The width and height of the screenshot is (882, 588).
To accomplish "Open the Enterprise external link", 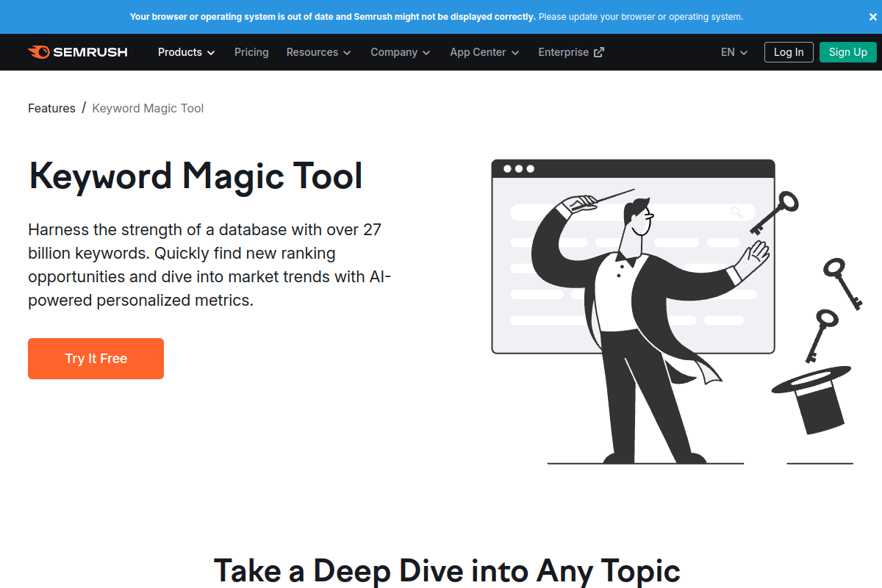I will [571, 52].
